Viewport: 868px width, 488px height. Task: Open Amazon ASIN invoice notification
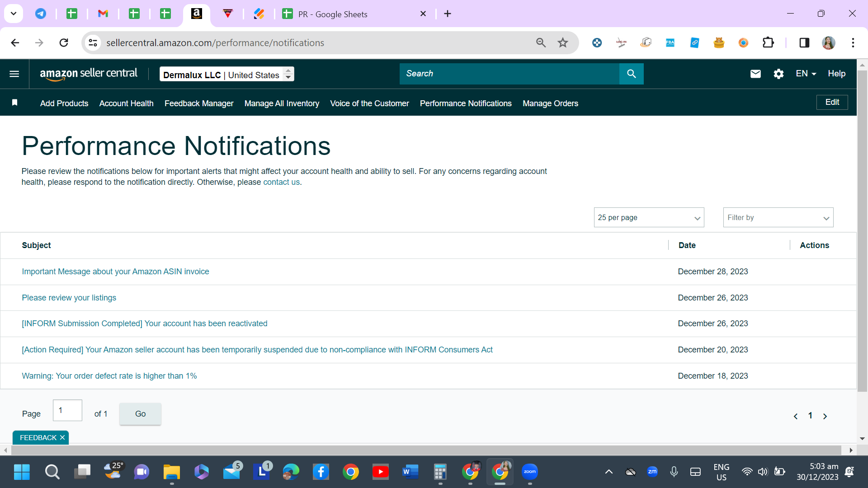click(115, 272)
